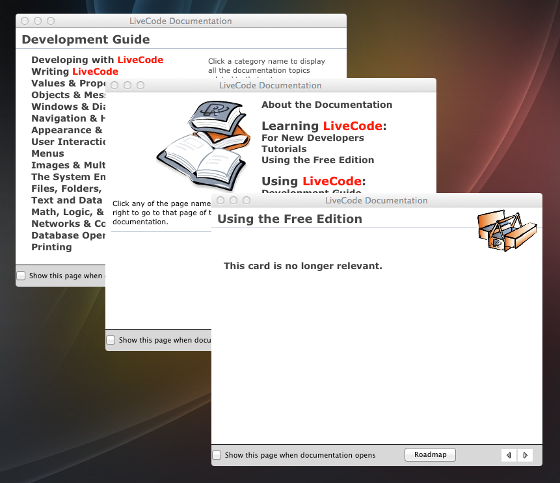The height and width of the screenshot is (483, 560).
Task: Select 'Text and Data' category
Action: point(67,200)
